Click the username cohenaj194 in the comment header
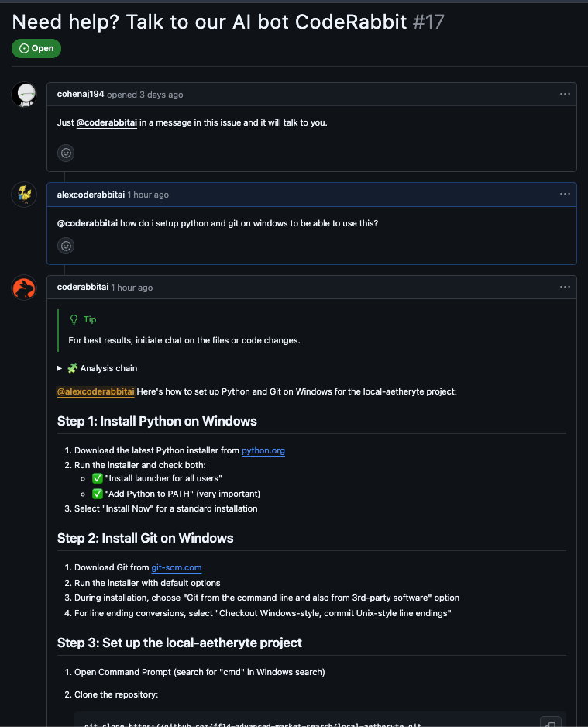Screen dimensions: 588x727 (81, 94)
